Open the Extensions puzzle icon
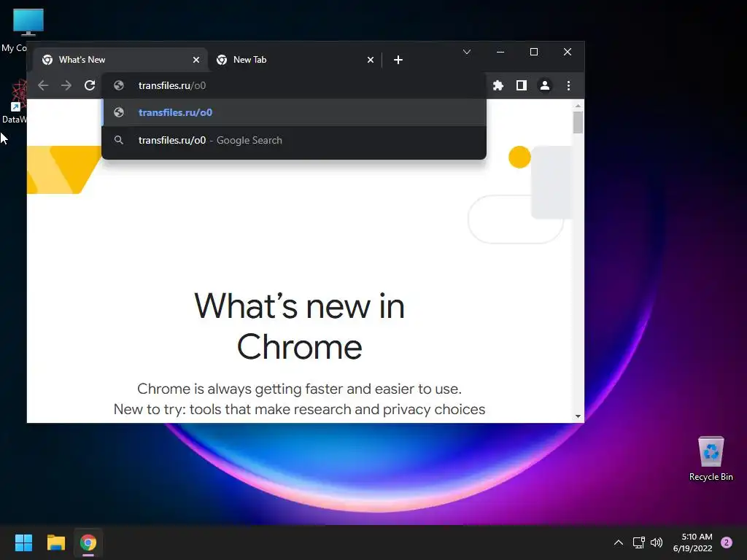Screen dimensions: 747x560 click(498, 86)
